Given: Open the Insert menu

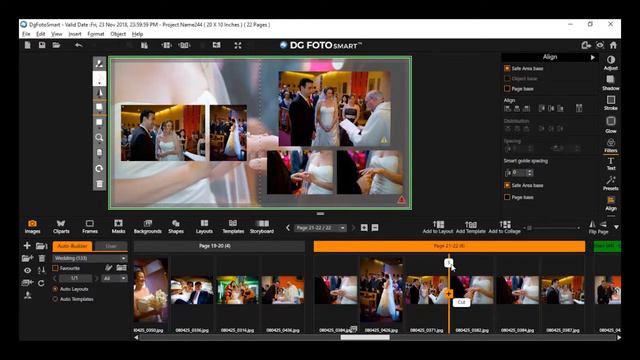Looking at the screenshot, I should (75, 34).
